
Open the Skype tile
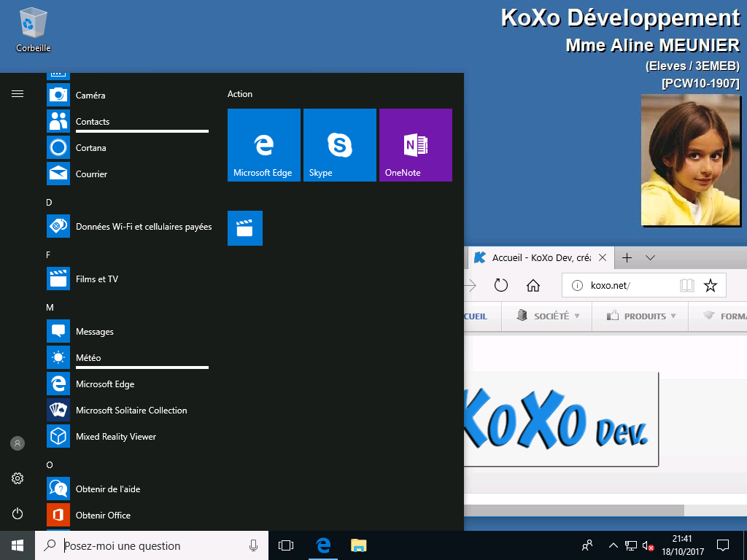coord(340,145)
